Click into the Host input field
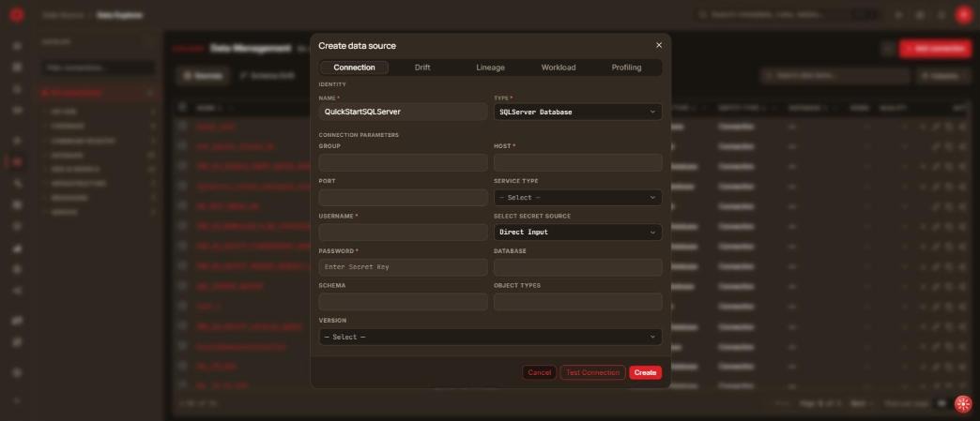The image size is (980, 421). (x=578, y=162)
